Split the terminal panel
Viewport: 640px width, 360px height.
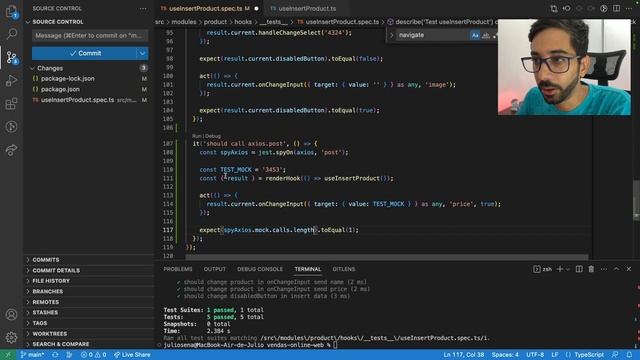pos(579,269)
